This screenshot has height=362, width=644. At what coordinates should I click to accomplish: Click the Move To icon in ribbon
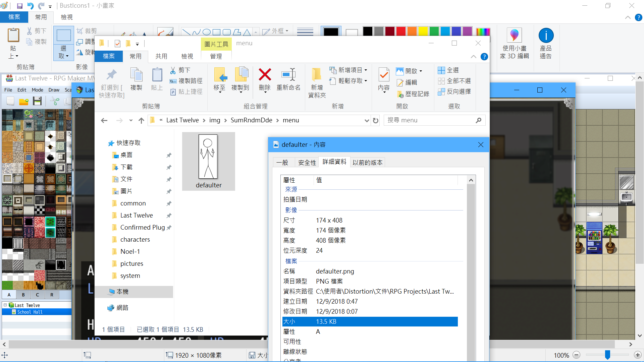click(x=220, y=75)
